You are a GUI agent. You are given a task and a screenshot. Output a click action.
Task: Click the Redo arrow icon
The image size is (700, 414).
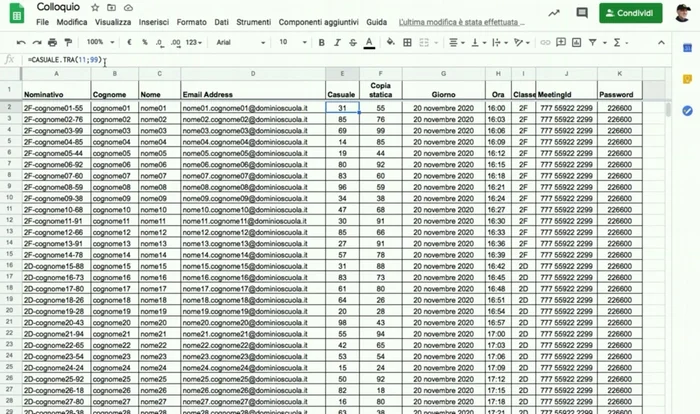point(37,42)
